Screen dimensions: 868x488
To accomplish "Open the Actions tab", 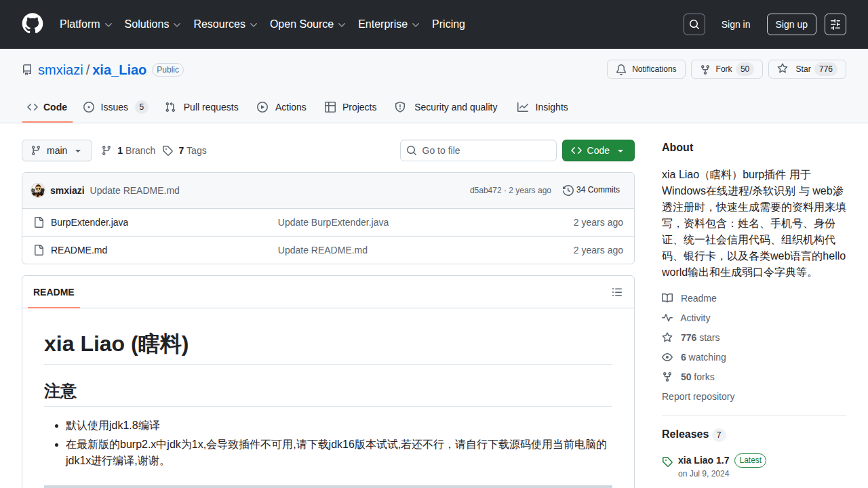I will pyautogui.click(x=282, y=107).
